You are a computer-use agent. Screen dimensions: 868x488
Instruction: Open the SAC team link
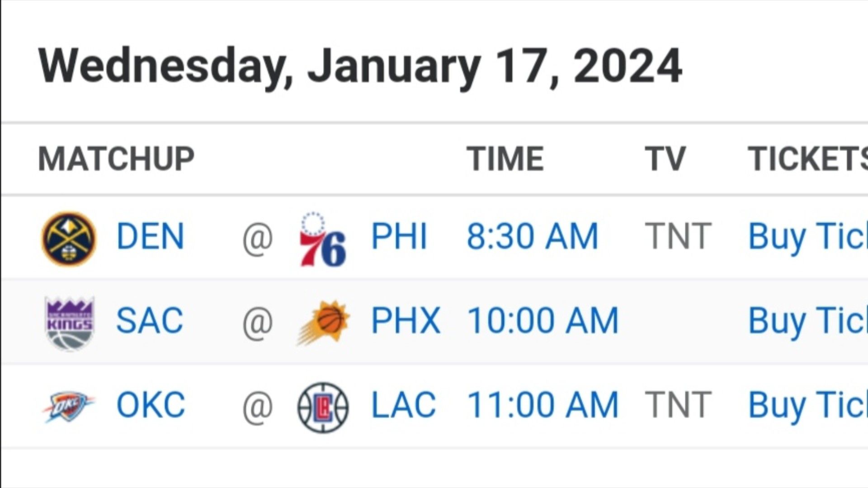point(150,320)
